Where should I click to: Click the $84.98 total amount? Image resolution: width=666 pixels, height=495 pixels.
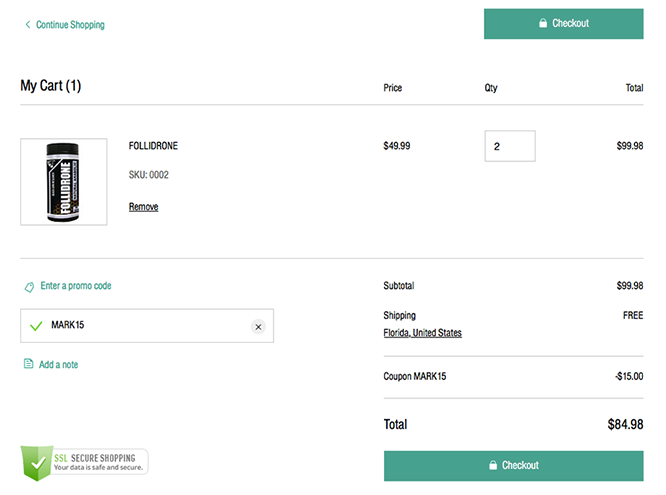[x=625, y=424]
